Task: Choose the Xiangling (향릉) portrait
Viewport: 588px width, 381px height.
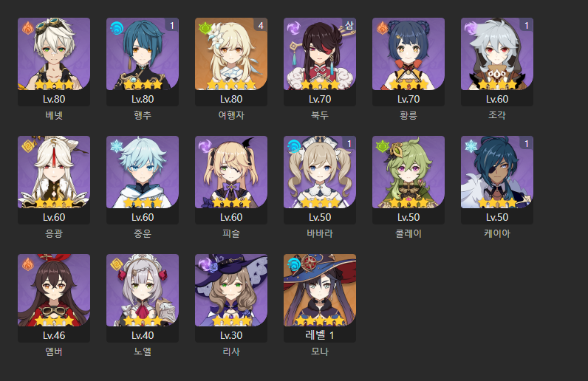Action: pos(408,54)
